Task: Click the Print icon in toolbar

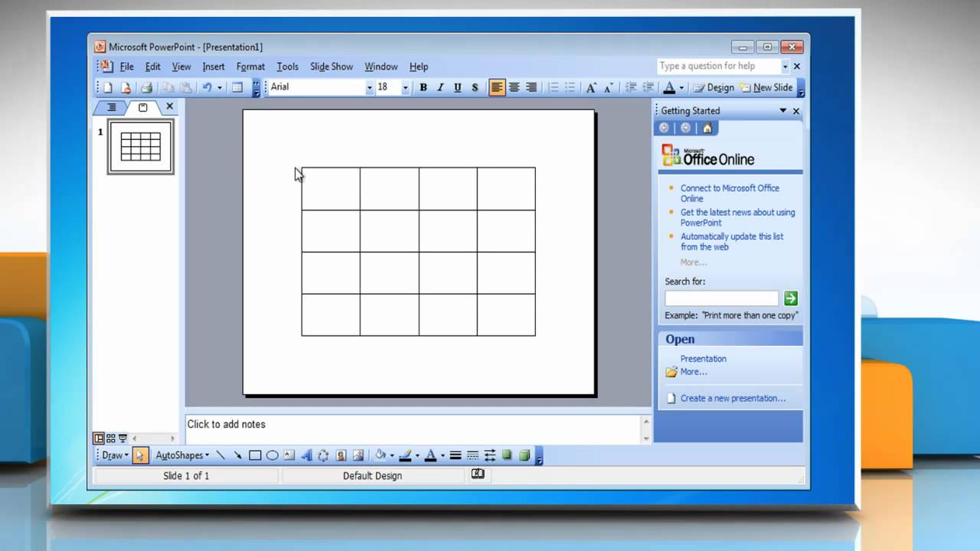Action: (x=146, y=87)
